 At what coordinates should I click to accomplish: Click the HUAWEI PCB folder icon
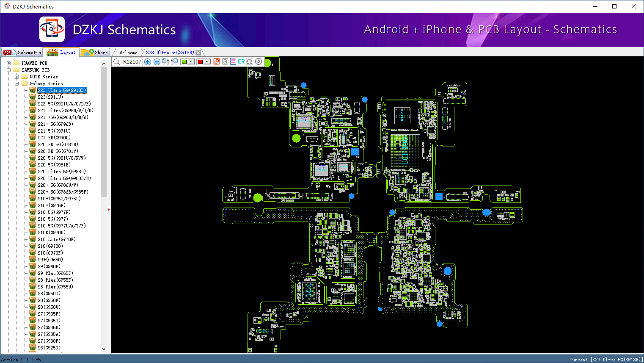point(17,63)
